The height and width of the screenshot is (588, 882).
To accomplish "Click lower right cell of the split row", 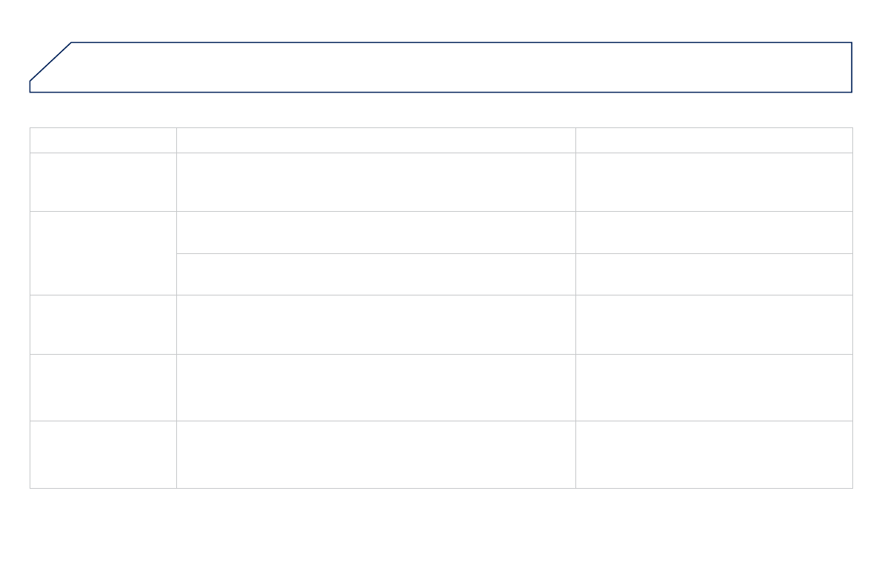I will point(714,275).
